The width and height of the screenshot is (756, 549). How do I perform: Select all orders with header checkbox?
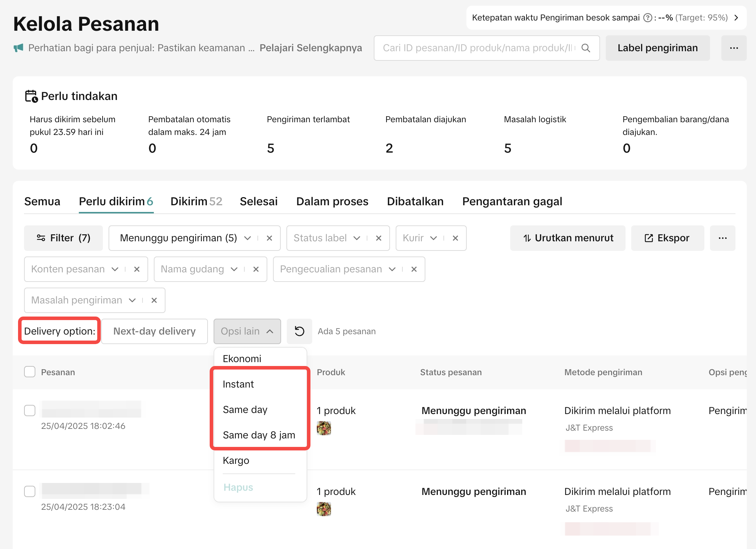30,372
